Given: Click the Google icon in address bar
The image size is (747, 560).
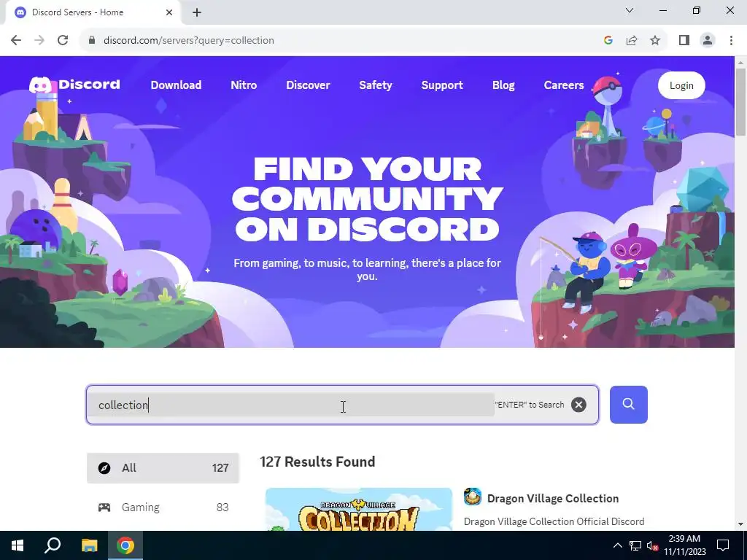Looking at the screenshot, I should pos(608,41).
